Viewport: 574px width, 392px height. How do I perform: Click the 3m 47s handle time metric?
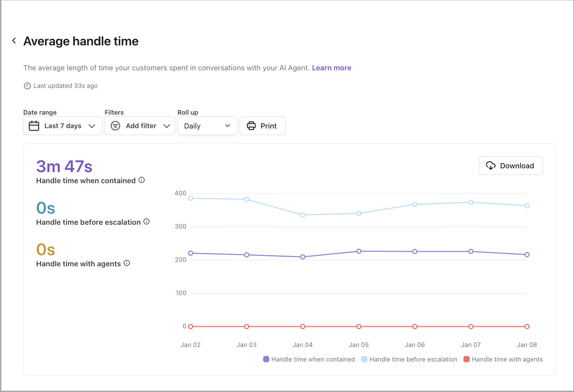pos(64,167)
